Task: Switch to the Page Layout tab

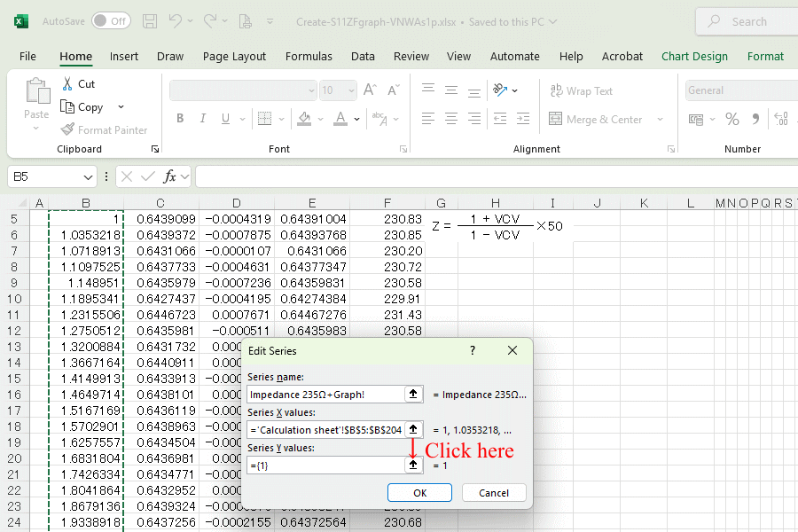Action: click(x=234, y=56)
